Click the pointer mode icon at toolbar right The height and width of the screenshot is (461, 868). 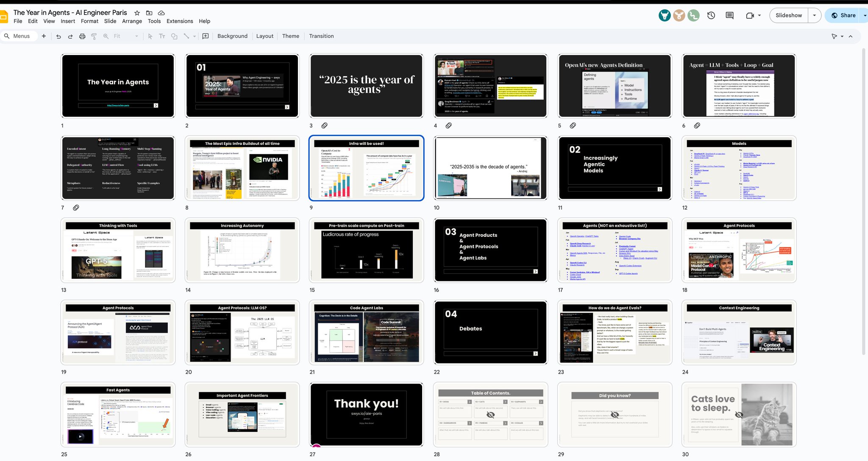pos(834,36)
